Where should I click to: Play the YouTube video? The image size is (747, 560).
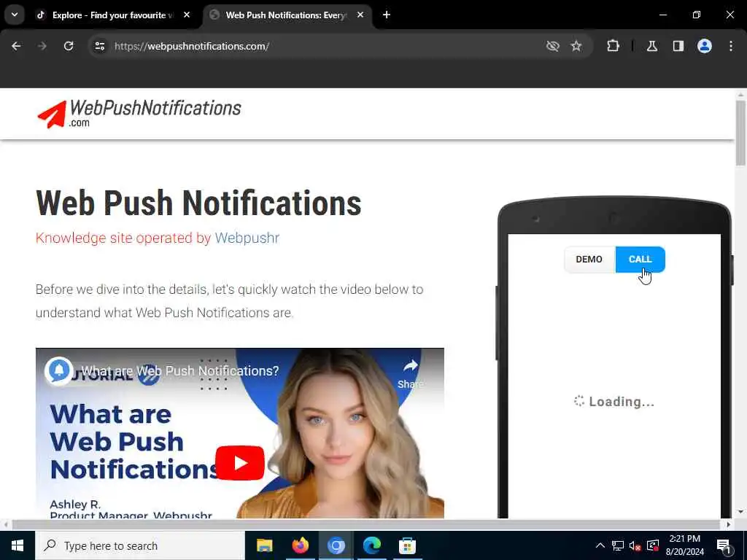tap(239, 463)
